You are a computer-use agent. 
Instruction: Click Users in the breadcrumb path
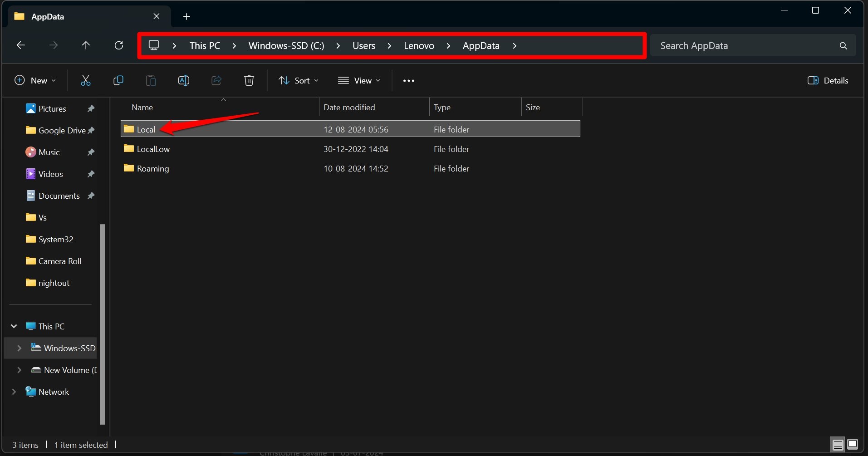(364, 46)
